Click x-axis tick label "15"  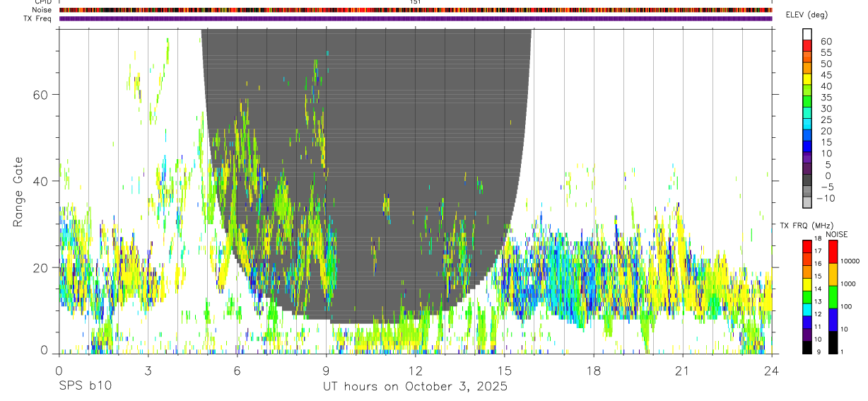tap(505, 370)
